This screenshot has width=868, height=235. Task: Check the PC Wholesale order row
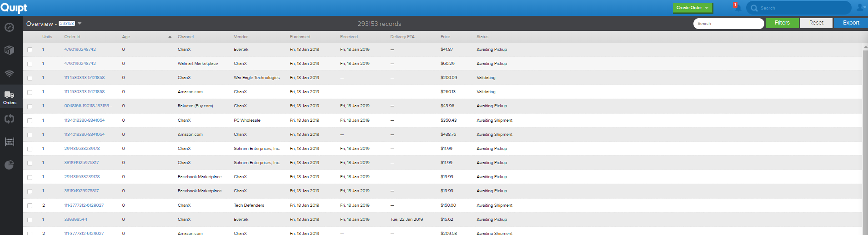point(30,121)
